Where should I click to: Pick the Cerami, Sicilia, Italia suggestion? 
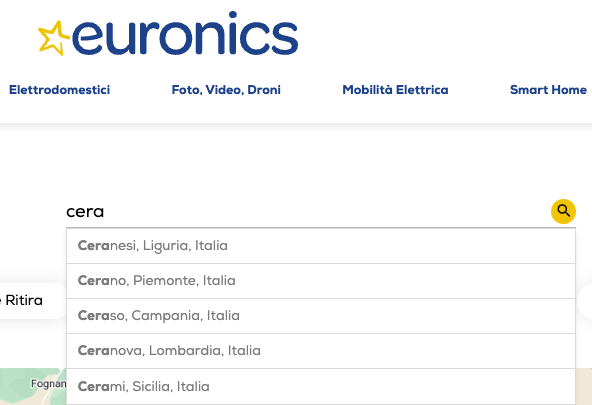321,387
